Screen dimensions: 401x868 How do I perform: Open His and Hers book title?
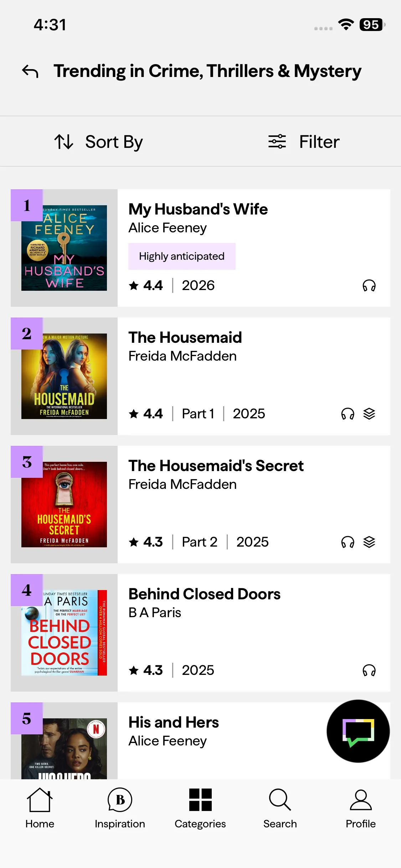click(x=174, y=722)
